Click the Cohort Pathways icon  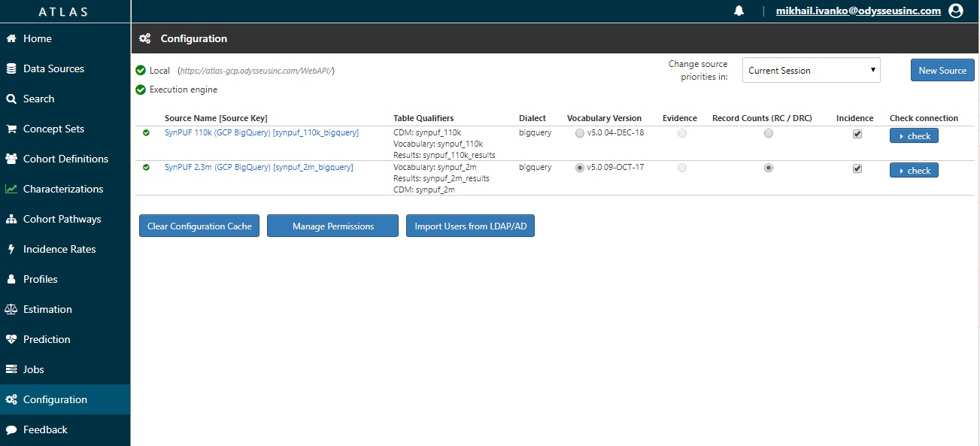pos(11,219)
